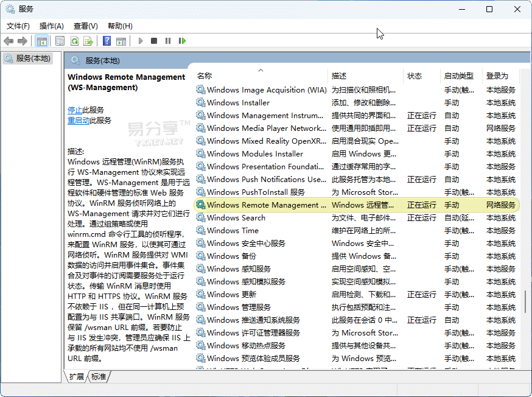Image resolution: width=532 pixels, height=397 pixels.
Task: Click the Back arrow toolbar icon
Action: tap(9, 41)
